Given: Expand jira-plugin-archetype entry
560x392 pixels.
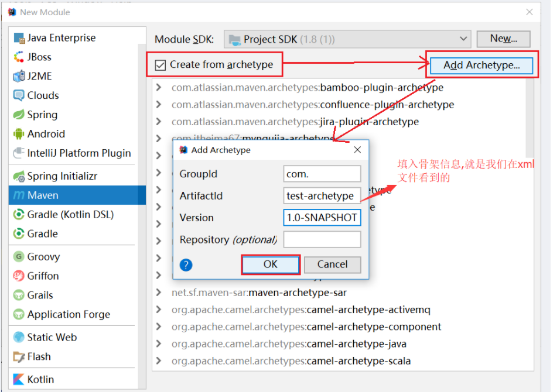Looking at the screenshot, I should point(159,122).
